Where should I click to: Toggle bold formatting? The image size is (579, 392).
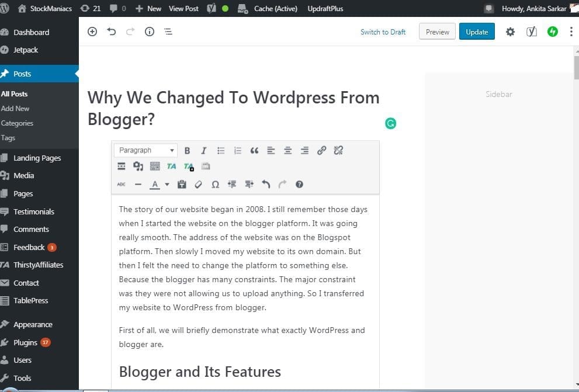pos(187,151)
